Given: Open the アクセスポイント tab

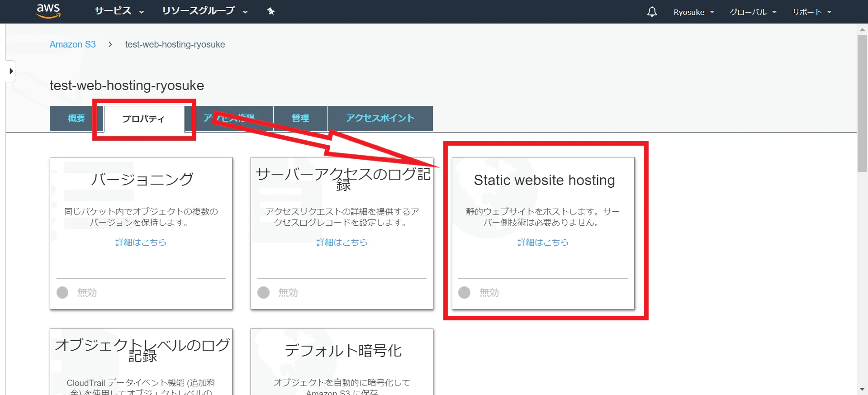Looking at the screenshot, I should [x=380, y=119].
